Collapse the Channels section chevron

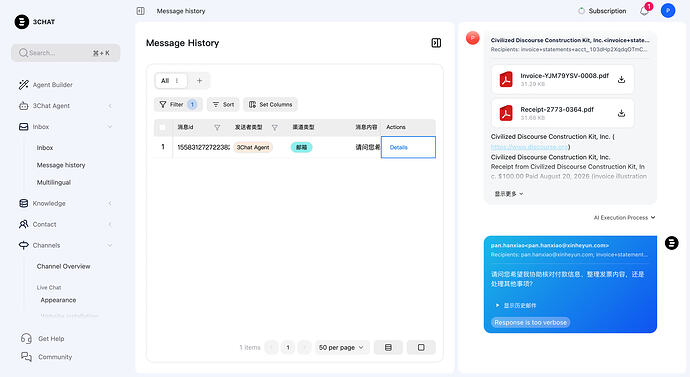[x=110, y=245]
